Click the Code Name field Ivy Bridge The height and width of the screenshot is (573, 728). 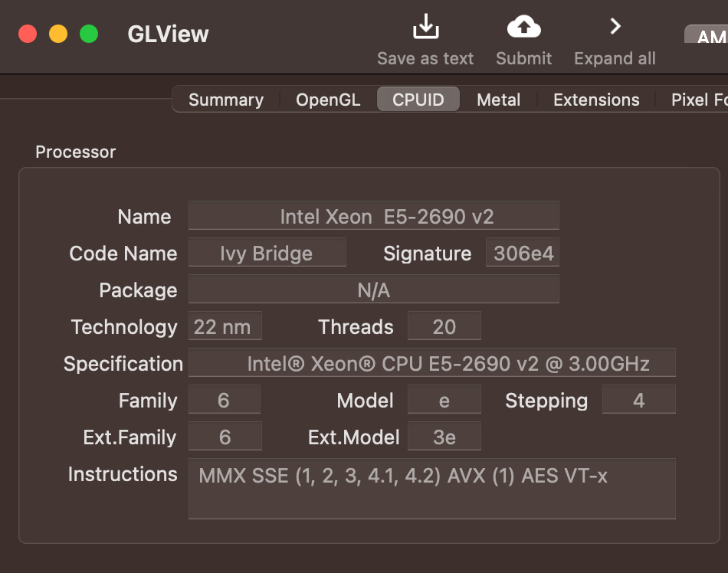point(267,252)
